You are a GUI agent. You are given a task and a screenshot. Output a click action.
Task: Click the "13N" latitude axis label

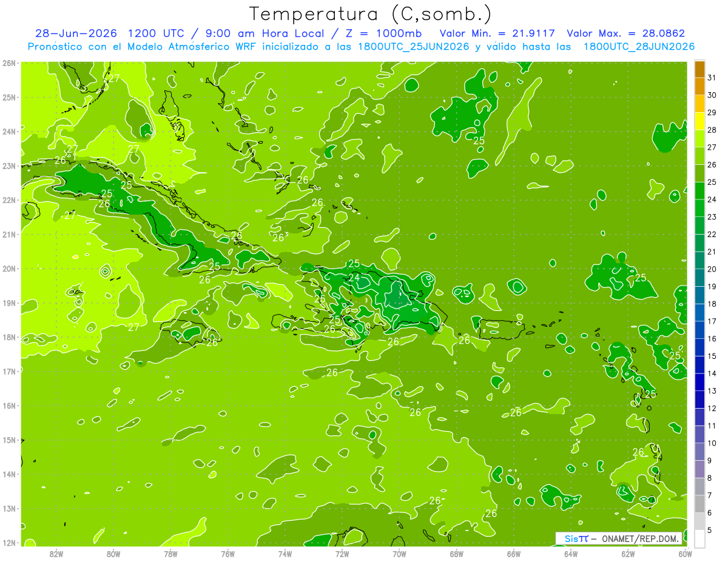[x=9, y=509]
